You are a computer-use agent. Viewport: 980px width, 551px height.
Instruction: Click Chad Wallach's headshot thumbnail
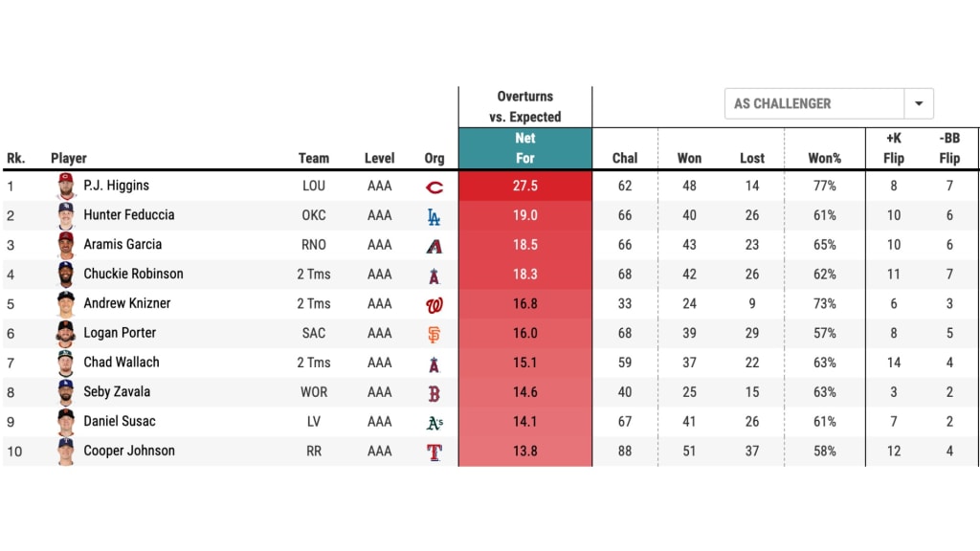point(65,363)
